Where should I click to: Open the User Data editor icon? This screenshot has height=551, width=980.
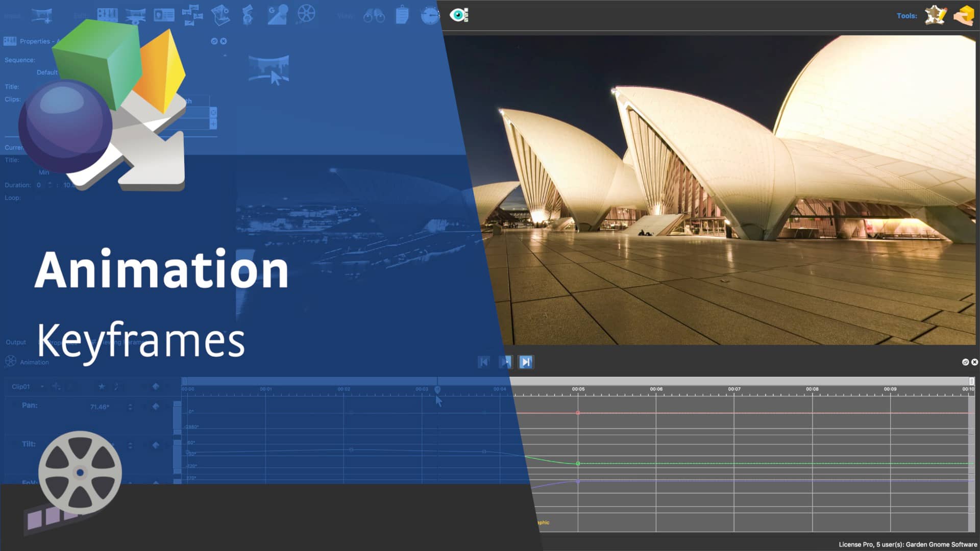(x=164, y=15)
